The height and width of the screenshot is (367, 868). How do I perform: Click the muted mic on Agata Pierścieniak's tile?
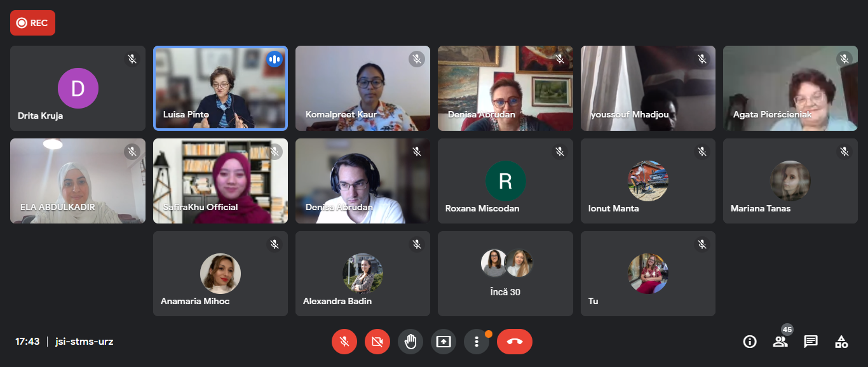pos(844,59)
